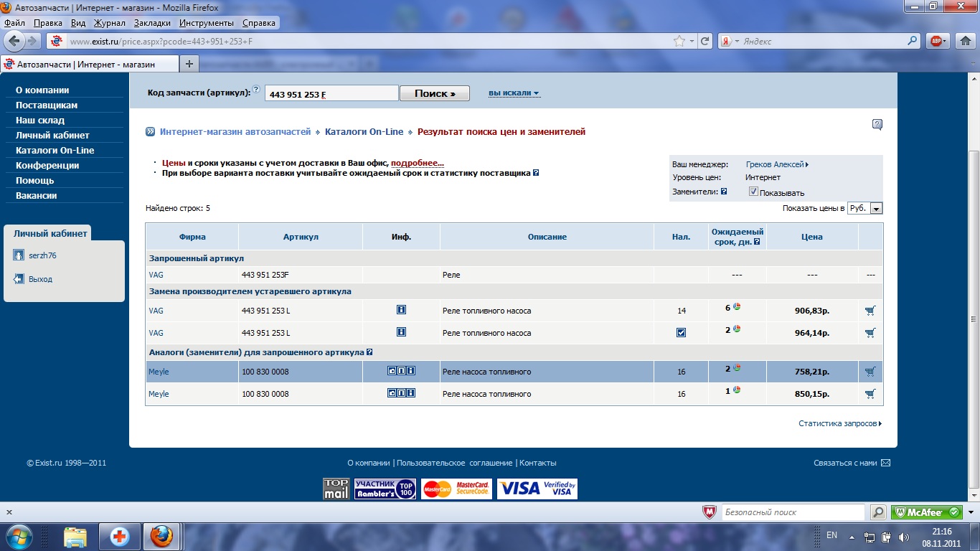Click Firefox back arrow button

pyautogui.click(x=14, y=41)
